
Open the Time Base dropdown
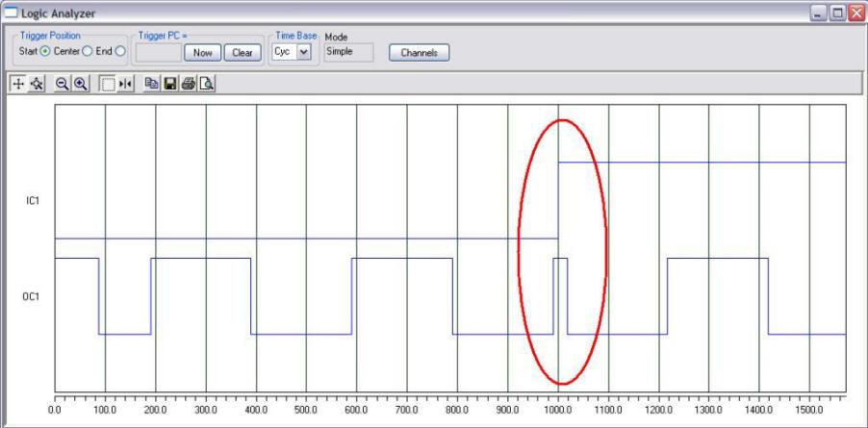304,52
